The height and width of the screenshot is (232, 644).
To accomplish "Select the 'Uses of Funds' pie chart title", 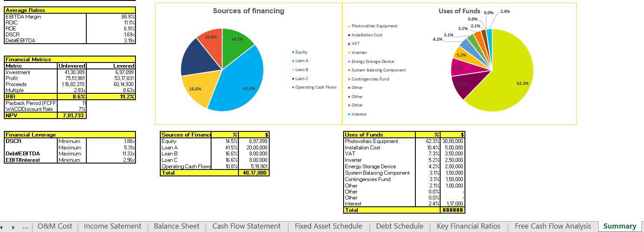I will (x=459, y=11).
